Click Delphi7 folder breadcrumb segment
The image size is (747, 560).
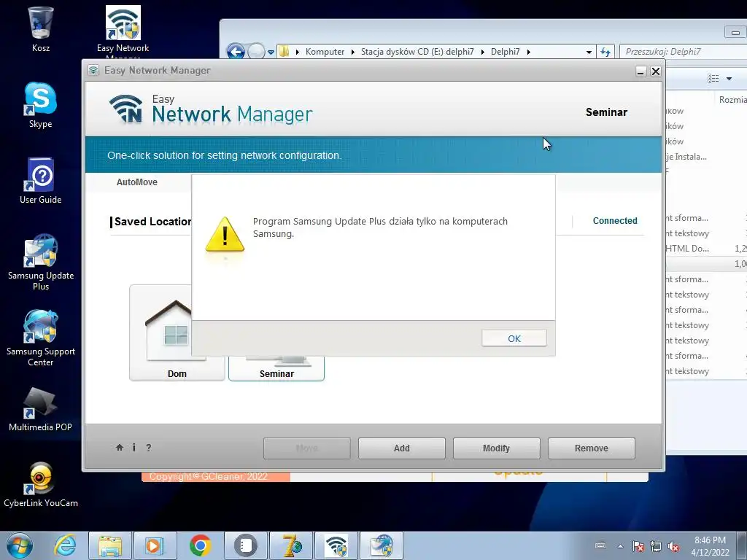pos(505,52)
